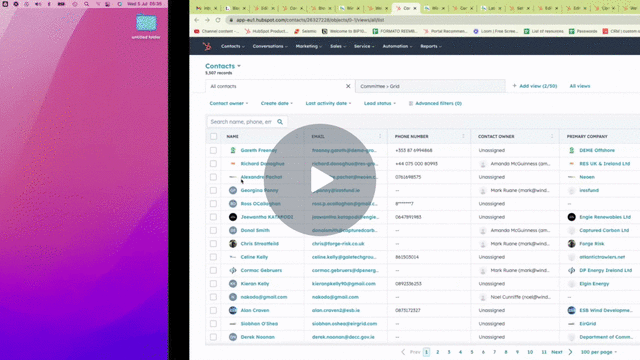Open the All views link

(580, 86)
